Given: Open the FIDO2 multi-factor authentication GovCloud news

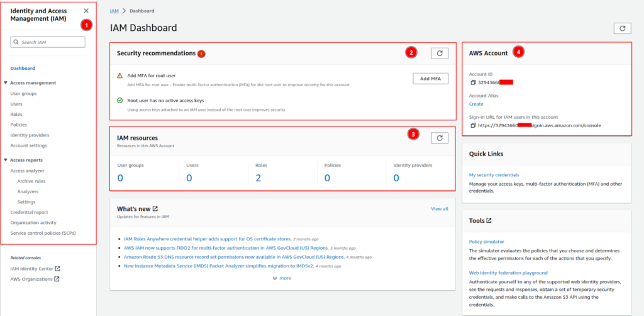Looking at the screenshot, I should (226, 248).
